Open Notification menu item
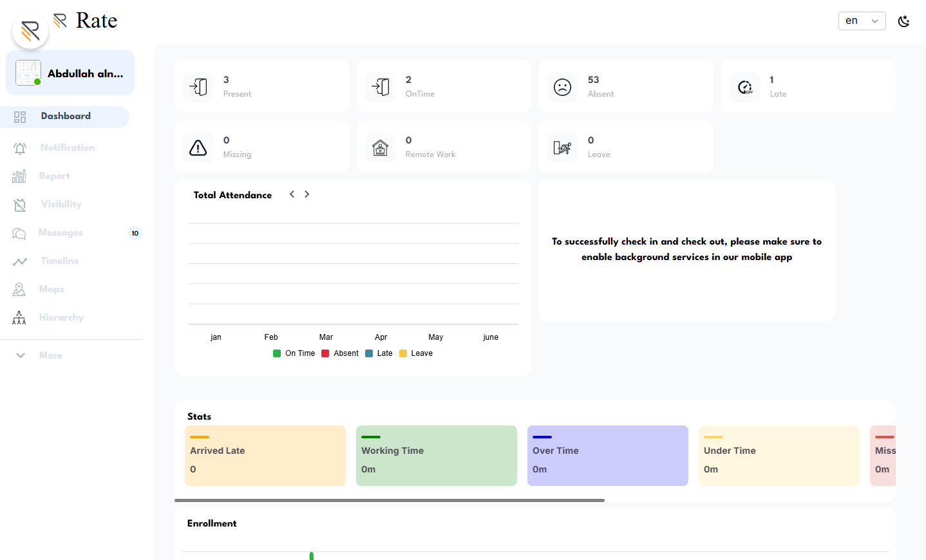 (67, 147)
